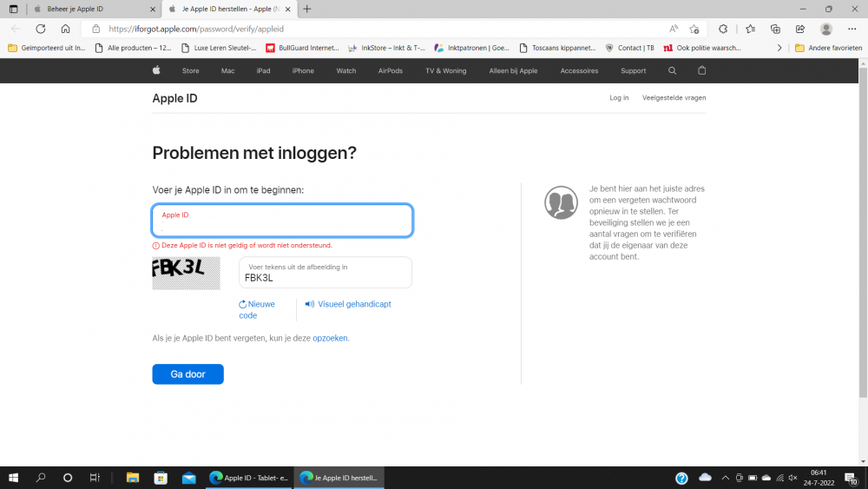Viewport: 868px width, 489px height.
Task: Go to browser home page icon
Action: point(65,29)
